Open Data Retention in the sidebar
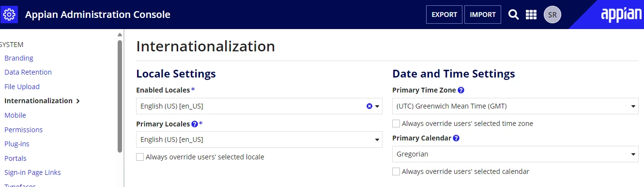Screen dimensions: 644x187 pos(28,72)
